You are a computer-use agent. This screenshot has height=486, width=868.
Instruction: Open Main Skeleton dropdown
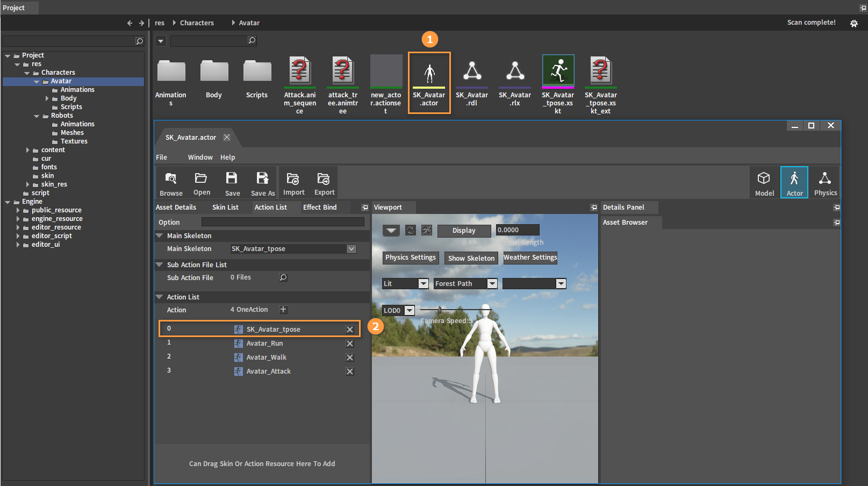[351, 249]
